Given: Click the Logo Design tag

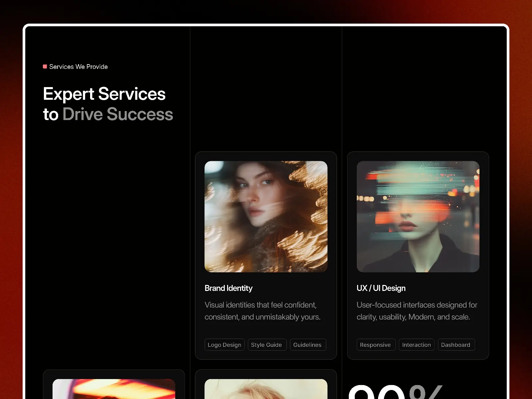Looking at the screenshot, I should 224,345.
